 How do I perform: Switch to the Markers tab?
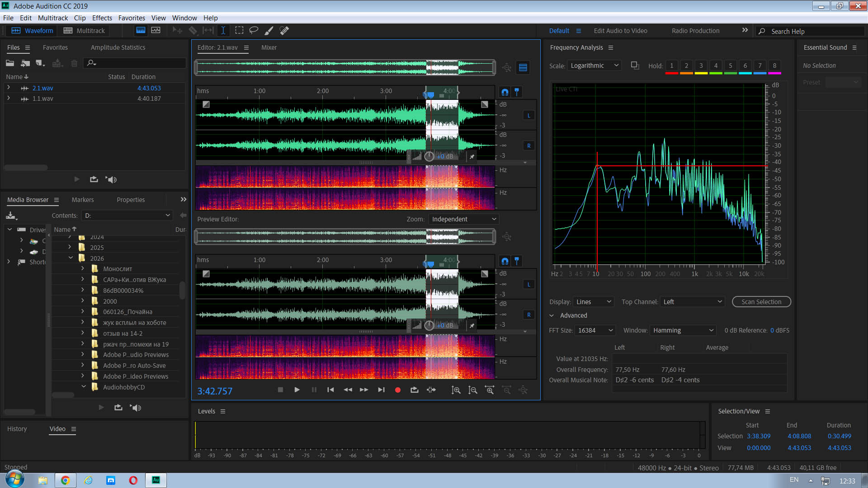click(x=83, y=200)
